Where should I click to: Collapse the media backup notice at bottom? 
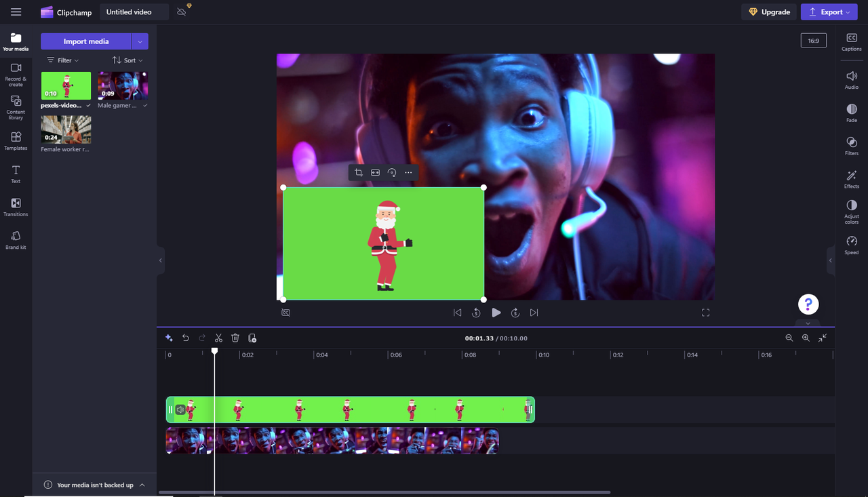pyautogui.click(x=142, y=485)
